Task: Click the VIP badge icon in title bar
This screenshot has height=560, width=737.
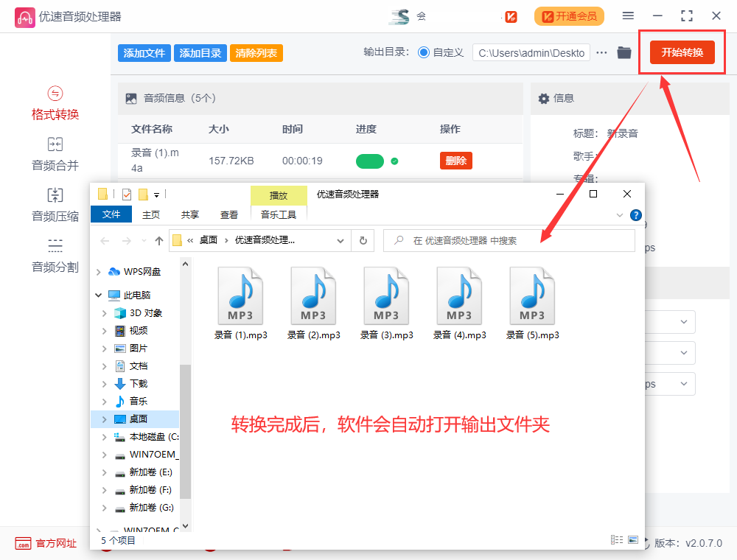Action: pyautogui.click(x=511, y=17)
